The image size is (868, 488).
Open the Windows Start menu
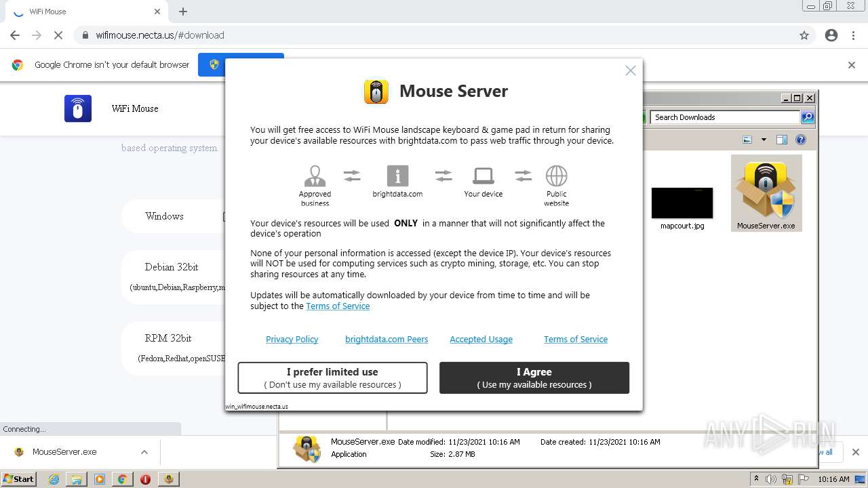[19, 479]
